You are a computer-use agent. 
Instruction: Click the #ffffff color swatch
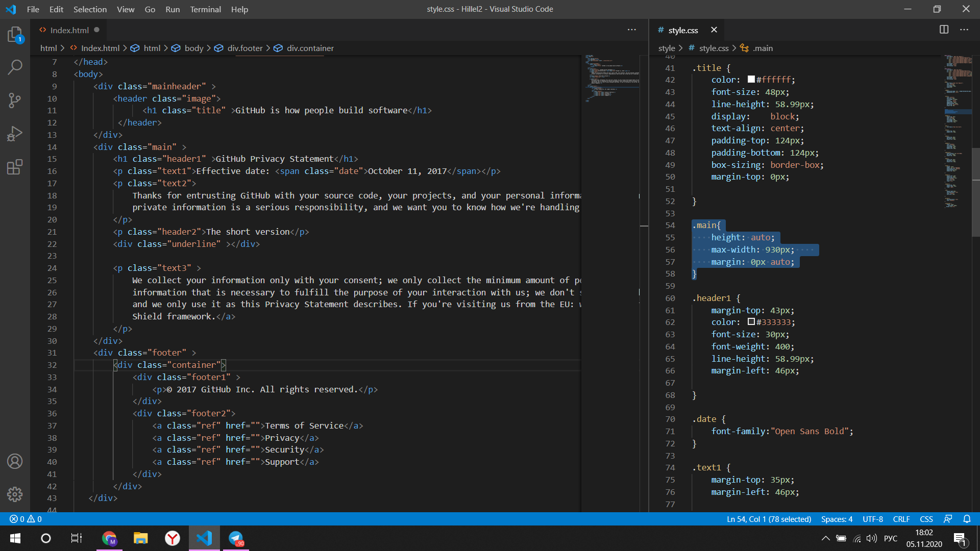coord(751,79)
